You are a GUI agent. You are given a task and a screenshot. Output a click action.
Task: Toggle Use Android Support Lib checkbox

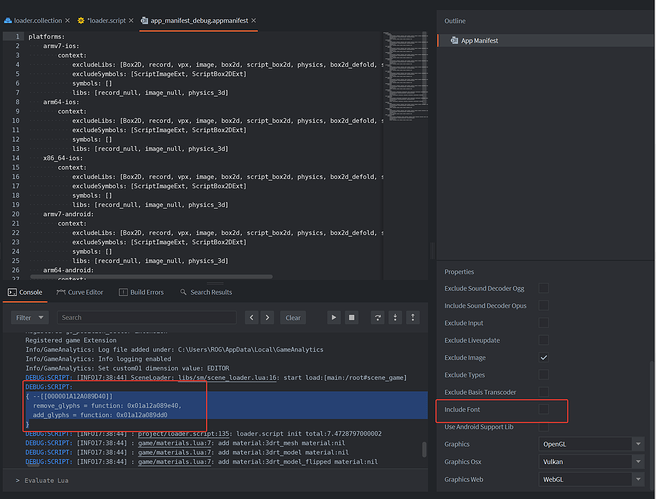click(543, 427)
